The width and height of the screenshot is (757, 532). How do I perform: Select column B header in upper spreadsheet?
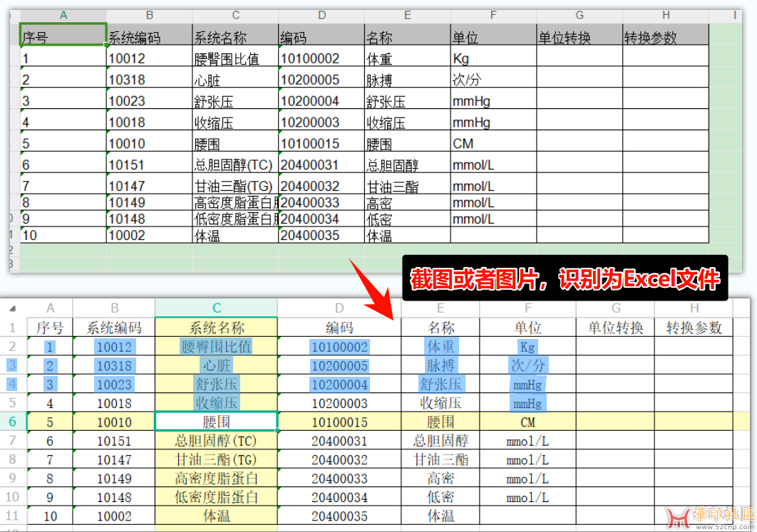(x=149, y=16)
